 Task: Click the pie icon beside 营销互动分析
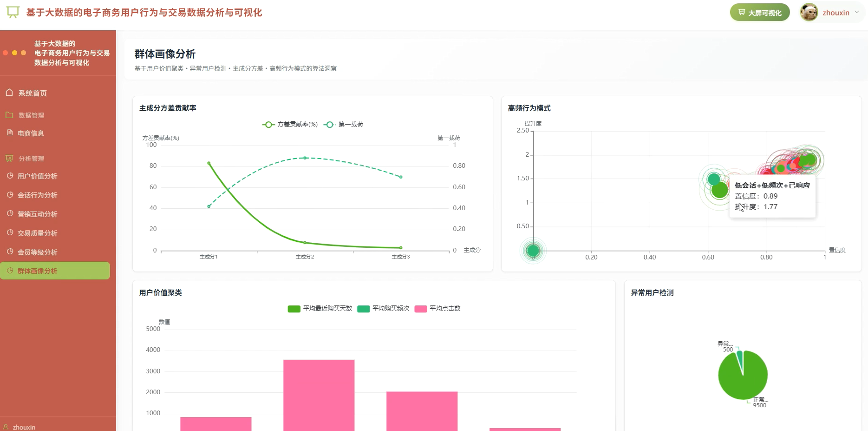tap(10, 214)
